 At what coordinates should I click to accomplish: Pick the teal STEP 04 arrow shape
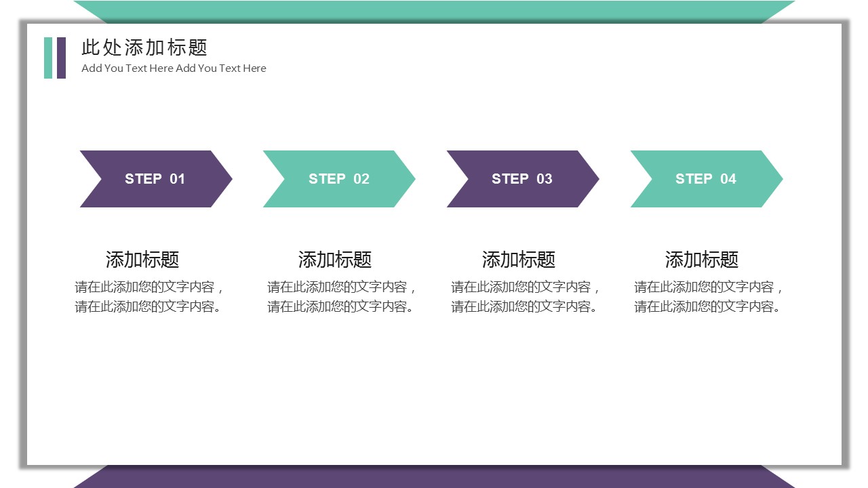706,179
